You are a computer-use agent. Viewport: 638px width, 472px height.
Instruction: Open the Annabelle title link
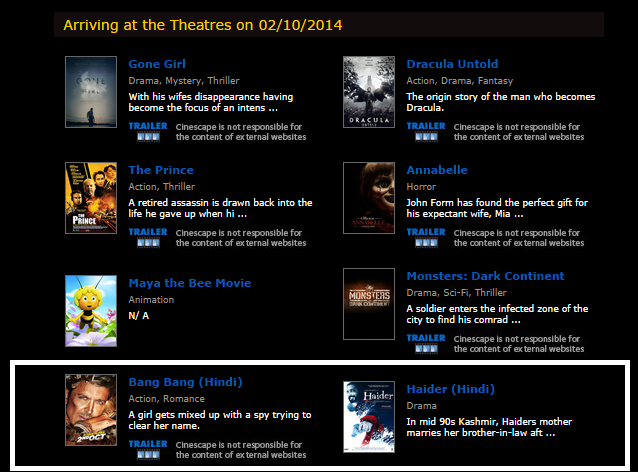tap(437, 170)
